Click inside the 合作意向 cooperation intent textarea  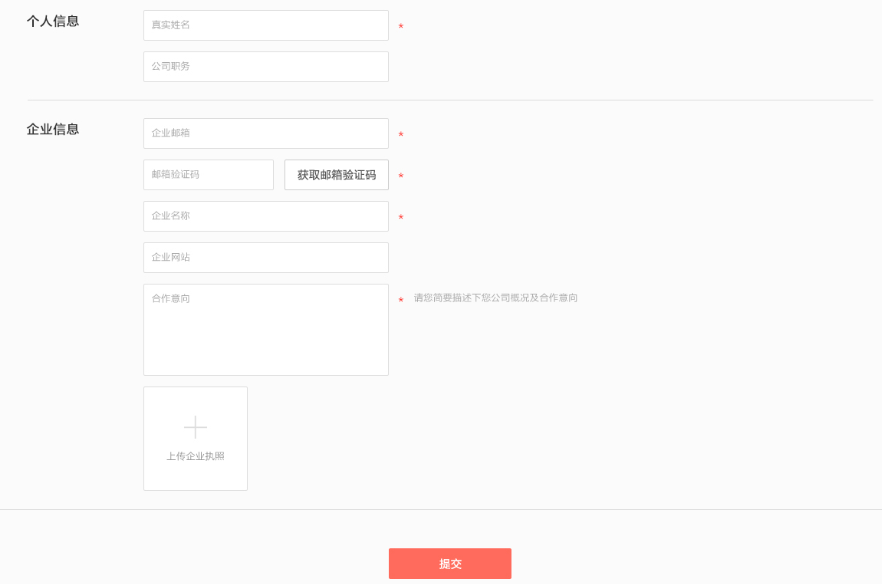[265, 330]
